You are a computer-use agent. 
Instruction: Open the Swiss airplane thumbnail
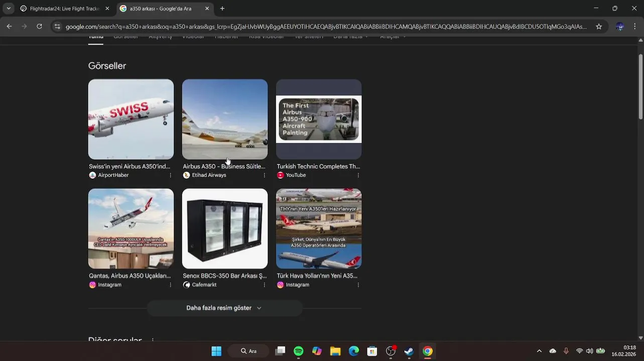pos(131,119)
